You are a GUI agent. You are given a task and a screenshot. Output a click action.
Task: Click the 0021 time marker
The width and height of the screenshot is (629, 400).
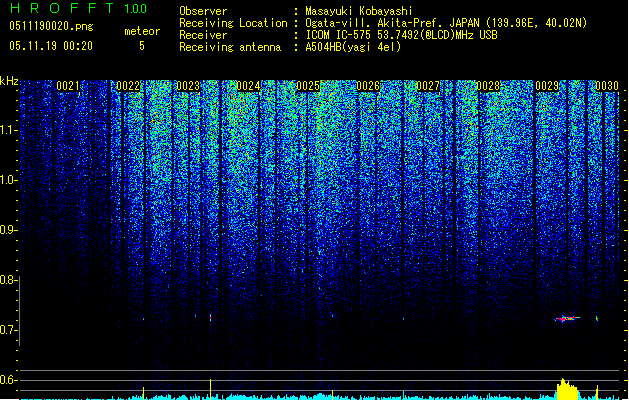coord(68,86)
